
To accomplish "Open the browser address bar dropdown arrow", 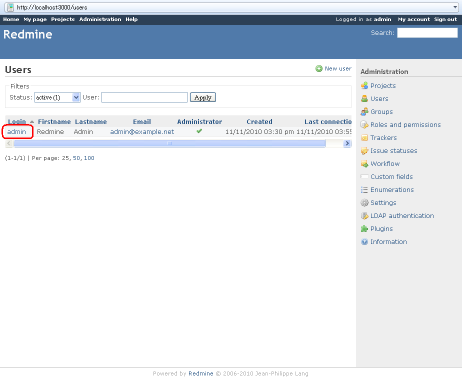I will click(x=455, y=7).
